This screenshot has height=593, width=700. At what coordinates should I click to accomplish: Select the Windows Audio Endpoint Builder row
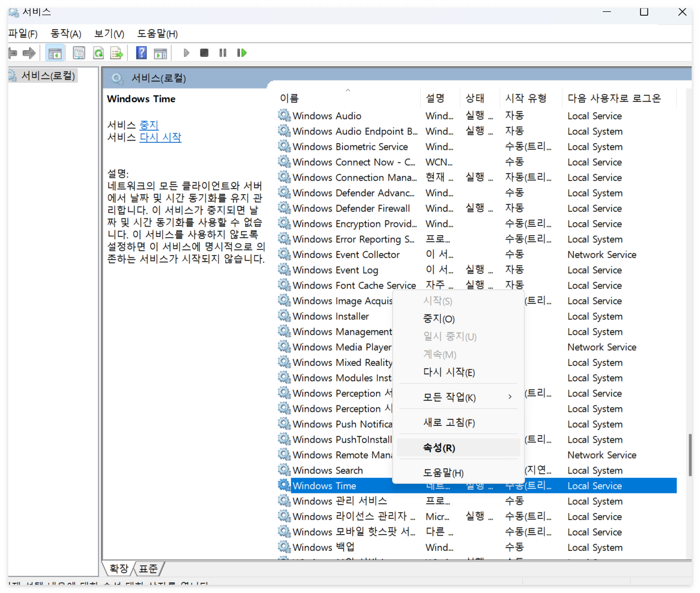477,131
